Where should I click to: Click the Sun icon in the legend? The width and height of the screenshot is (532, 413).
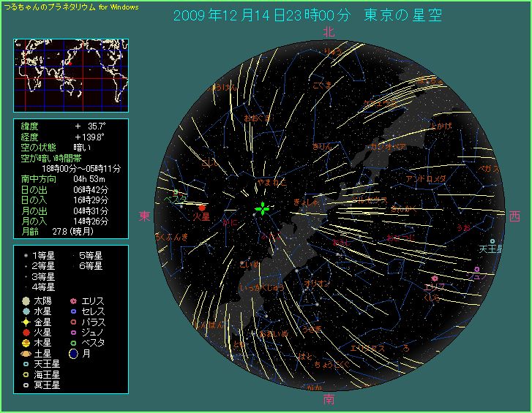pyautogui.click(x=26, y=301)
